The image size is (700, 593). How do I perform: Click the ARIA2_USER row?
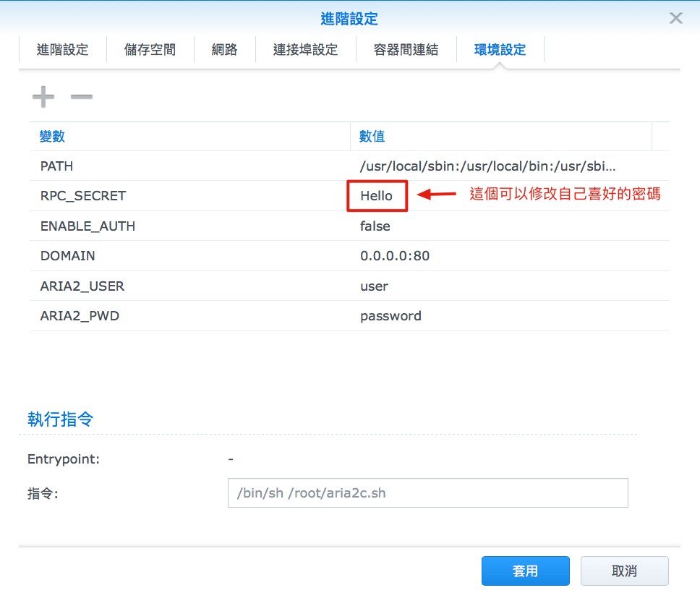click(82, 286)
